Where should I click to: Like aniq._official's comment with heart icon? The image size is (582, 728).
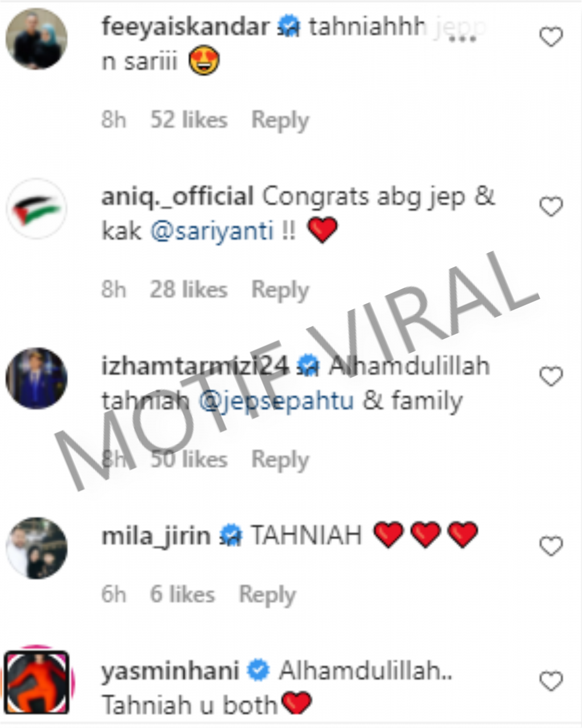551,207
